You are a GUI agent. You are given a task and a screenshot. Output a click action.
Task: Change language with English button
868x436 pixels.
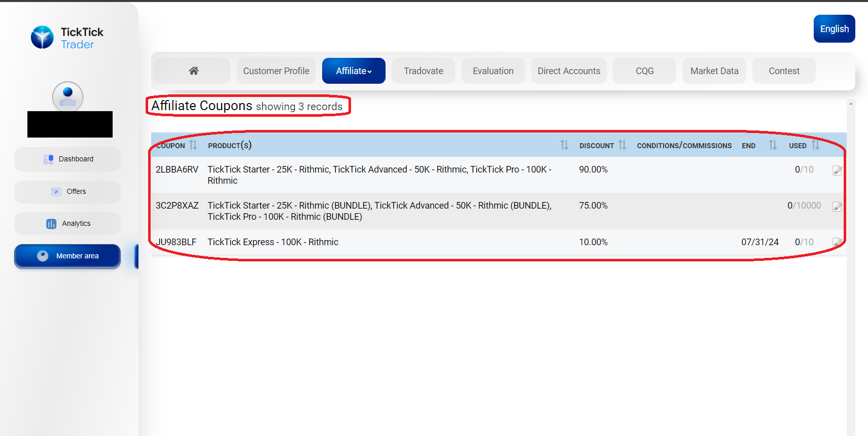tap(834, 29)
